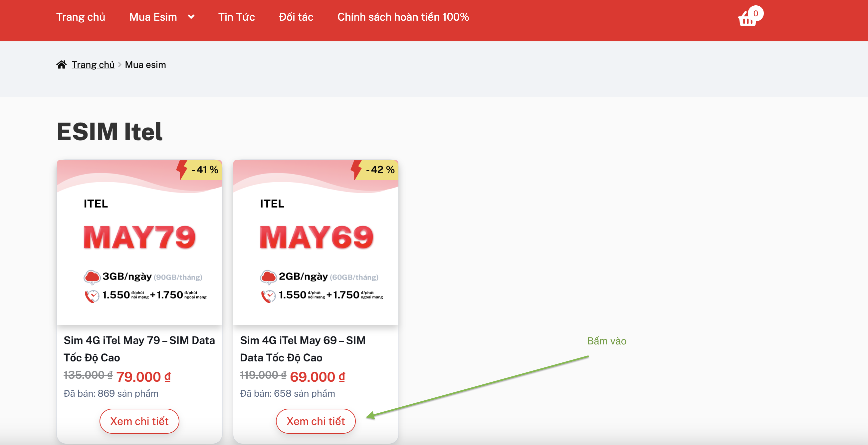Screen dimensions: 868x445
Task: Follow the Trang chủ breadcrumb link
Action: [x=93, y=64]
